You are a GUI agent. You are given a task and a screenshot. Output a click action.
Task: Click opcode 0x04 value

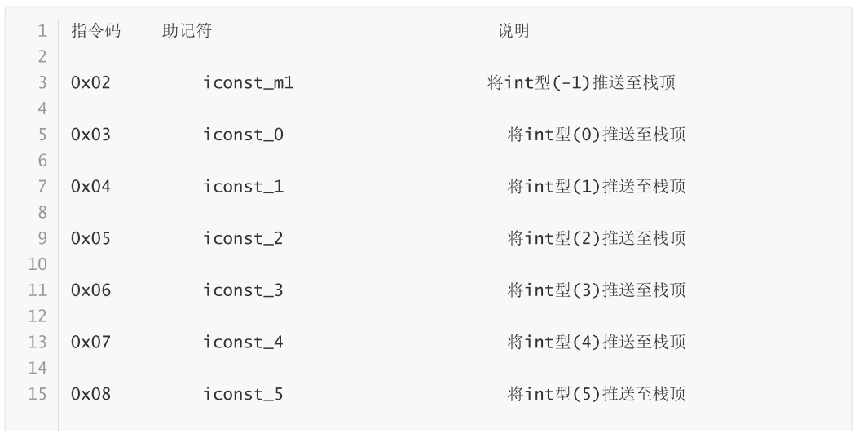click(90, 187)
